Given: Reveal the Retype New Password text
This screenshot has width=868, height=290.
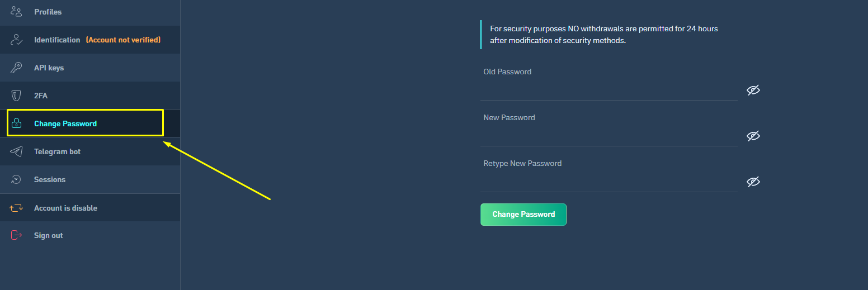Looking at the screenshot, I should [x=753, y=182].
